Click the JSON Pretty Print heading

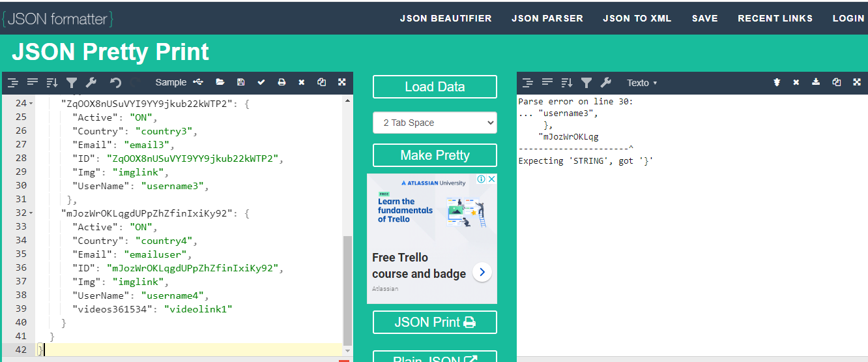(x=110, y=52)
